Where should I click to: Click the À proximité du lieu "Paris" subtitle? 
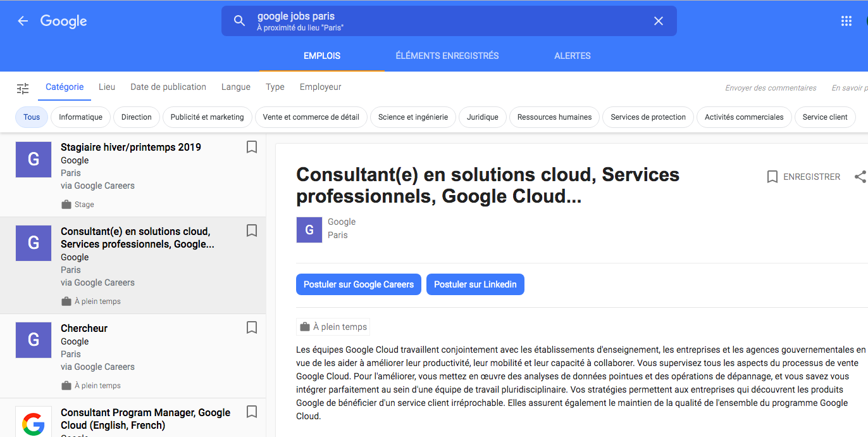pos(301,28)
